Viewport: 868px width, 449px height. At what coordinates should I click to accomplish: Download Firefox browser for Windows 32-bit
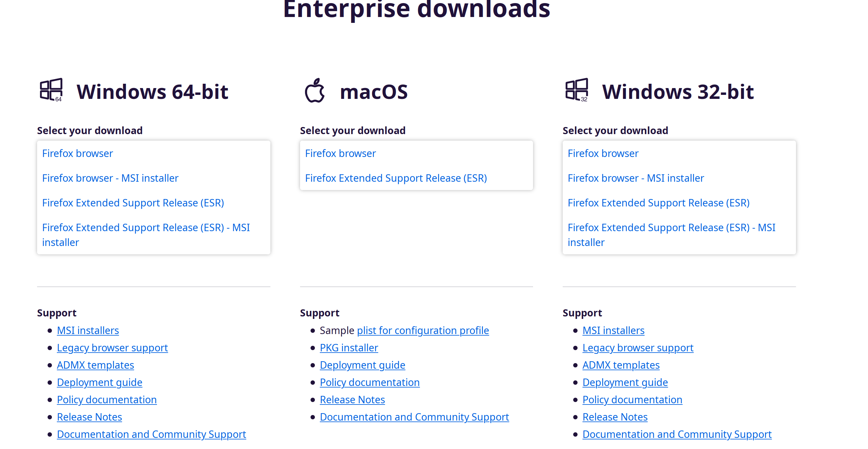point(603,153)
